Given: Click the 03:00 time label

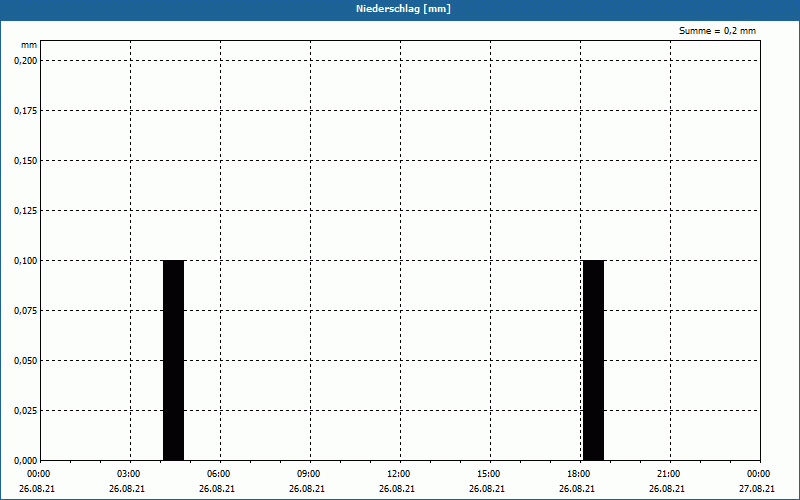Looking at the screenshot, I should click(x=129, y=474).
